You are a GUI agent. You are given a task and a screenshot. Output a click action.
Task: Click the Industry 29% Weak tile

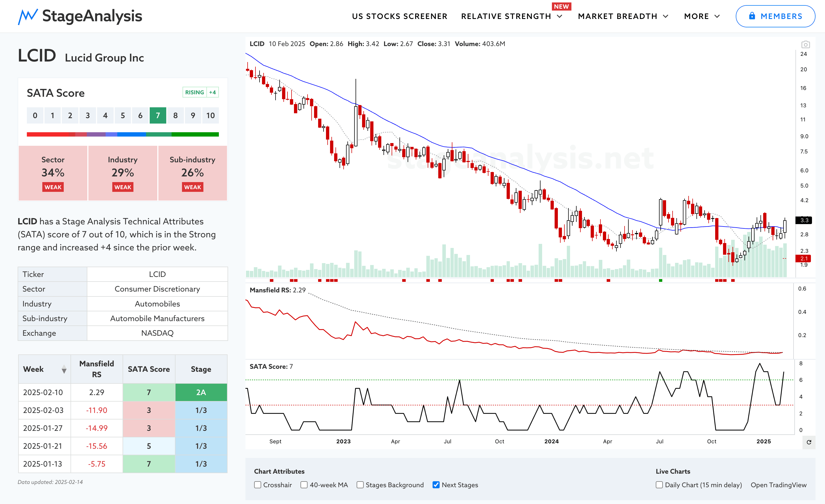pos(123,173)
